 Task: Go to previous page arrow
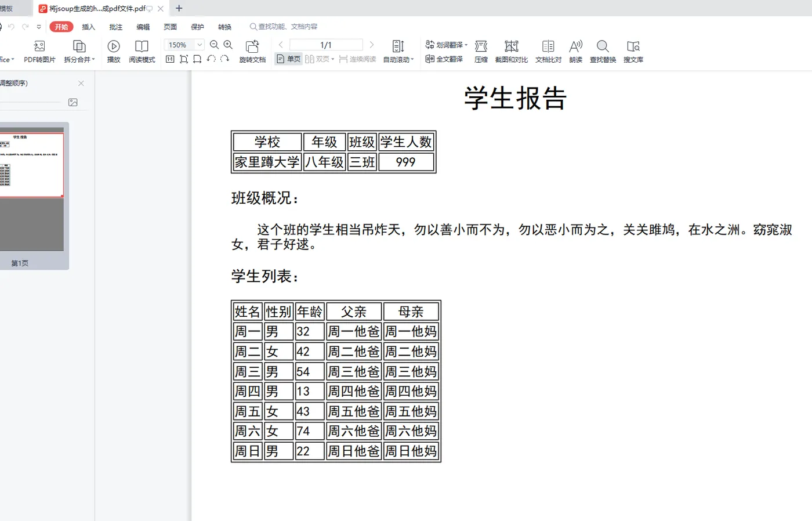click(x=281, y=45)
